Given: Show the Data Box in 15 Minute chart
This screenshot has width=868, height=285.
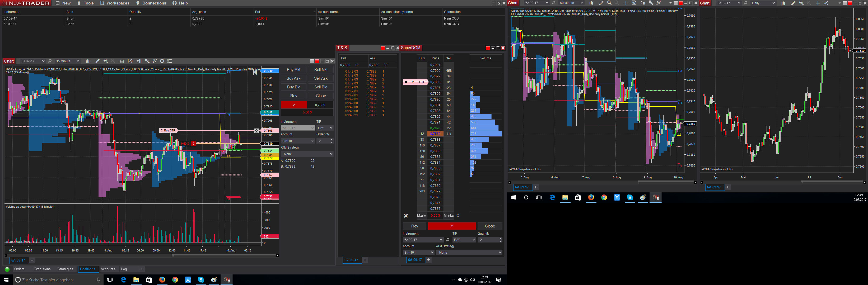Looking at the screenshot, I should point(130,61).
